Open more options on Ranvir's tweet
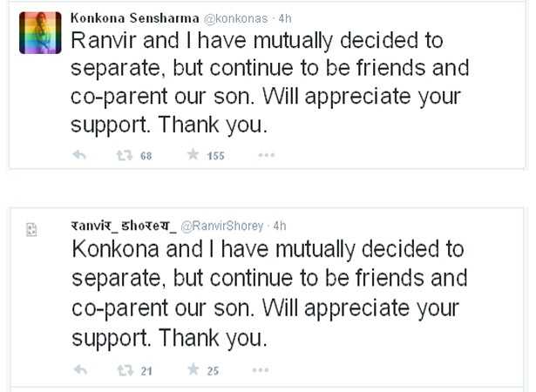The height and width of the screenshot is (392, 536). [x=260, y=370]
